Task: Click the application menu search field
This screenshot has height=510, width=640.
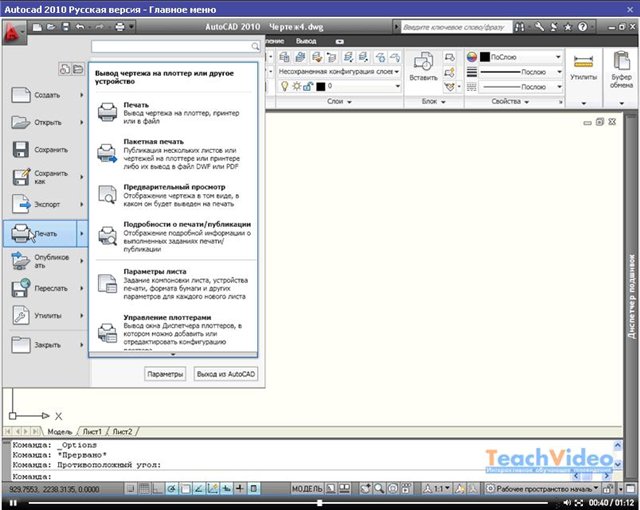Action: (x=176, y=47)
